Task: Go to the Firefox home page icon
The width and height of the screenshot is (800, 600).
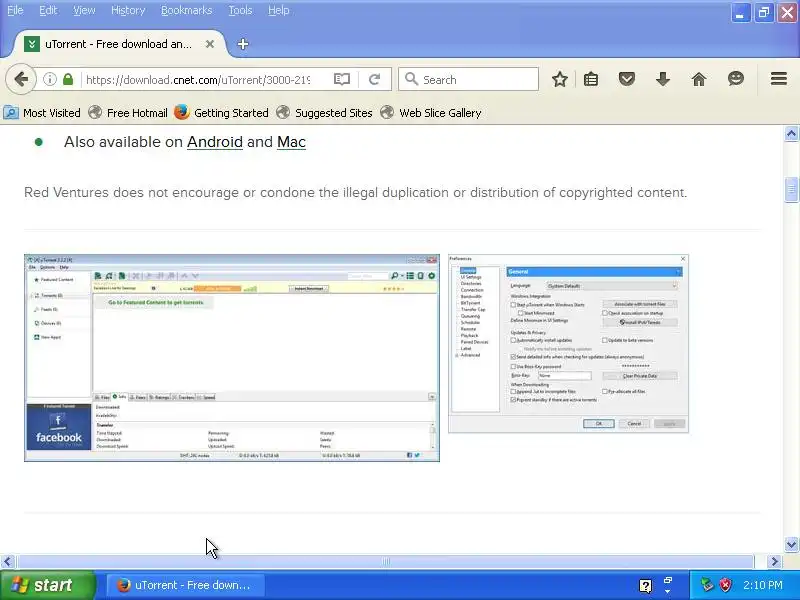Action: click(699, 79)
